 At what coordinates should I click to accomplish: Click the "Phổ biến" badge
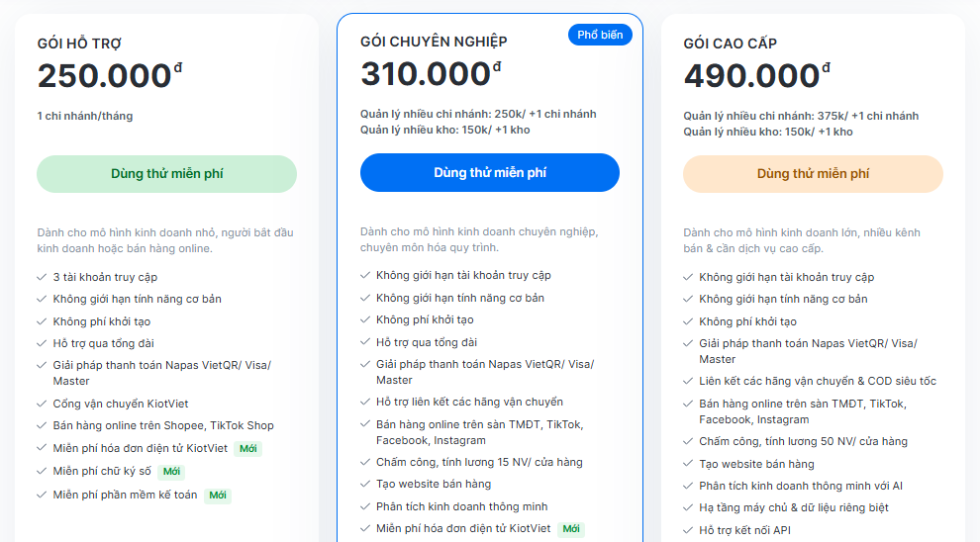click(600, 36)
